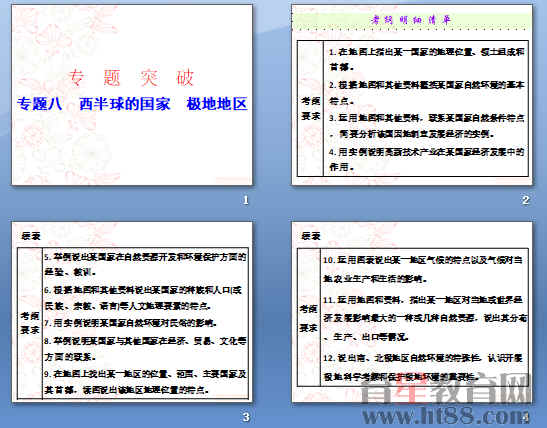547x428 pixels.
Task: Click 考纲要求 cell in slide 4 table
Action: coord(308,318)
